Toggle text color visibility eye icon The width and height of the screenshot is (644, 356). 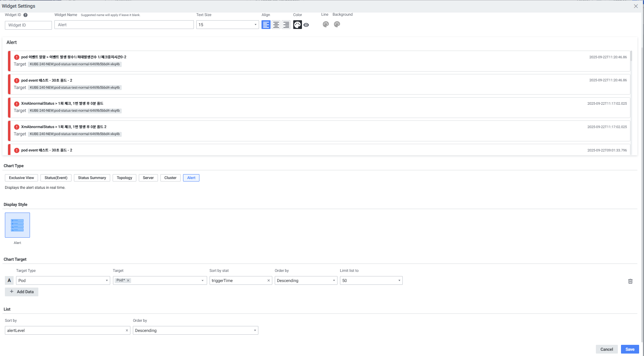(306, 25)
